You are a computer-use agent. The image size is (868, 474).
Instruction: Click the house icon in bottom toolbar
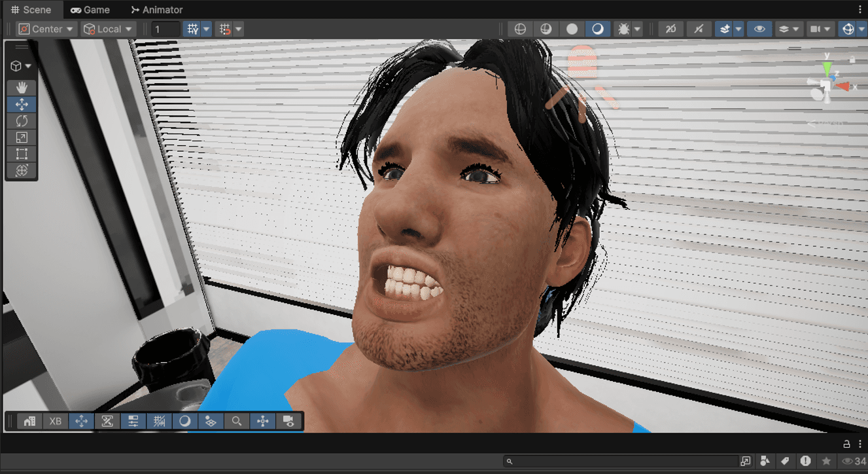[29, 421]
